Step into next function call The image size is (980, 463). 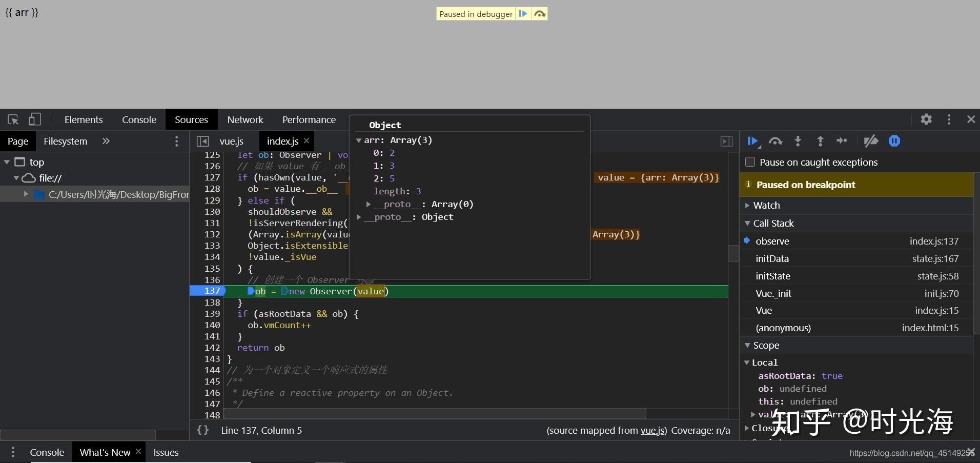[798, 142]
